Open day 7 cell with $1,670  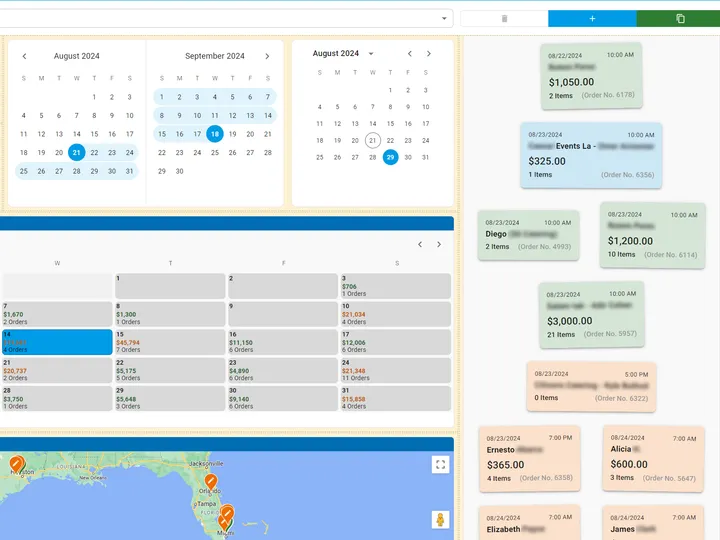(57, 314)
